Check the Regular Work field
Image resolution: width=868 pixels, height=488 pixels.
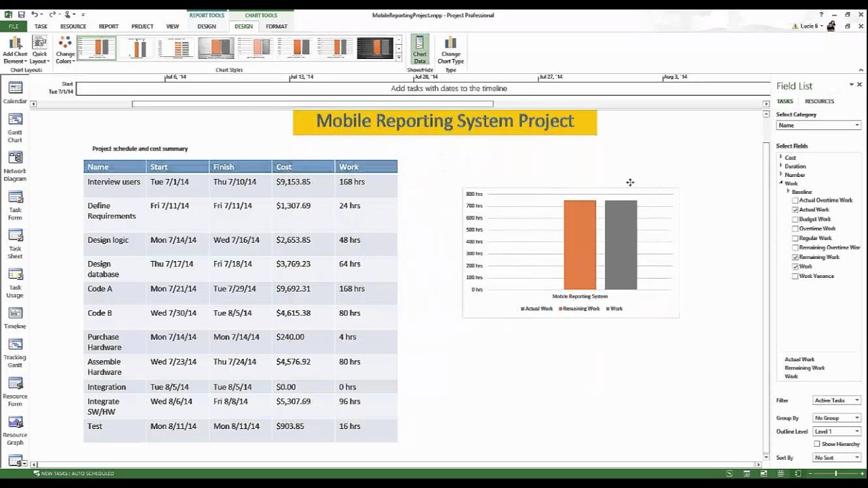(795, 239)
